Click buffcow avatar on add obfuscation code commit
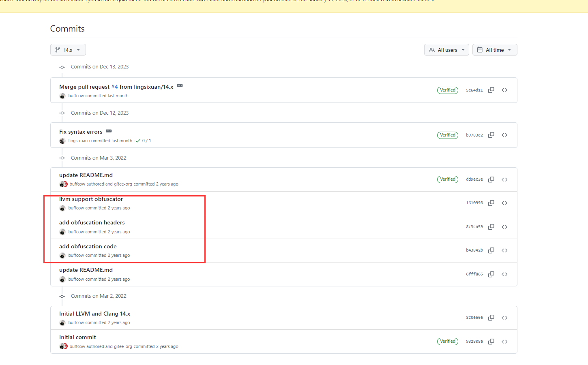Screen dimensions: 588x365 tap(62, 256)
